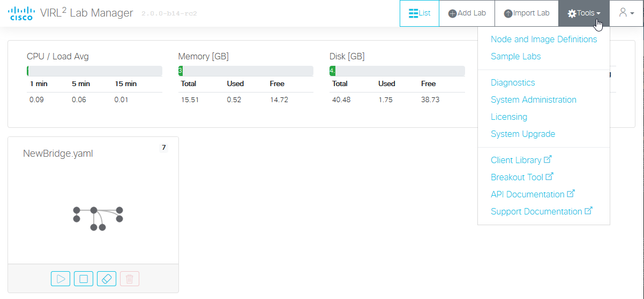Viewport: 644px width, 299px height.
Task: Click the 1 min load value 0.09
Action: (x=37, y=99)
